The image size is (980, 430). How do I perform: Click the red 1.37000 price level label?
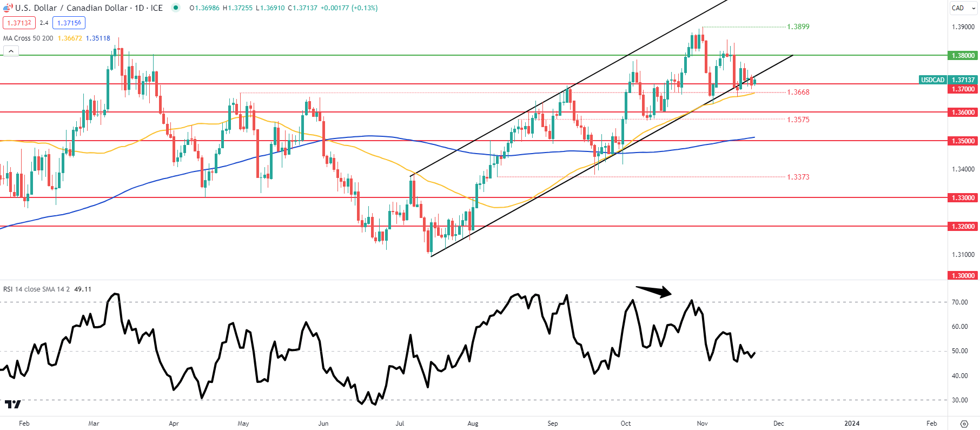(x=963, y=89)
